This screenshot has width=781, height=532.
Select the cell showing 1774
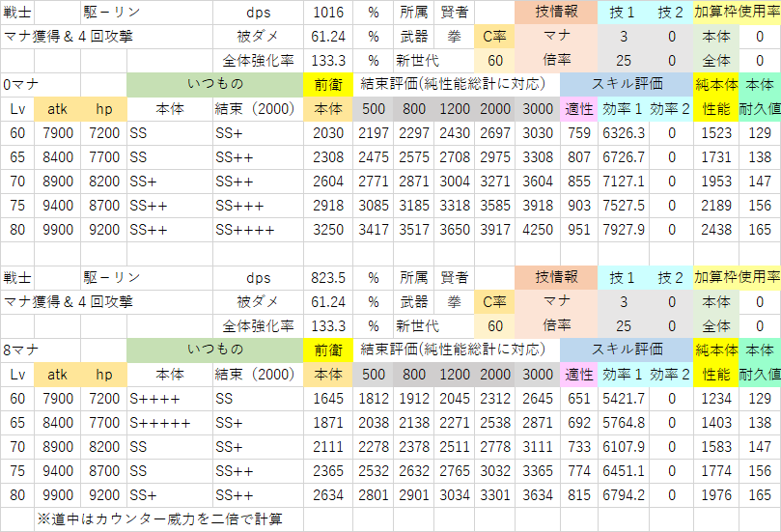point(715,471)
